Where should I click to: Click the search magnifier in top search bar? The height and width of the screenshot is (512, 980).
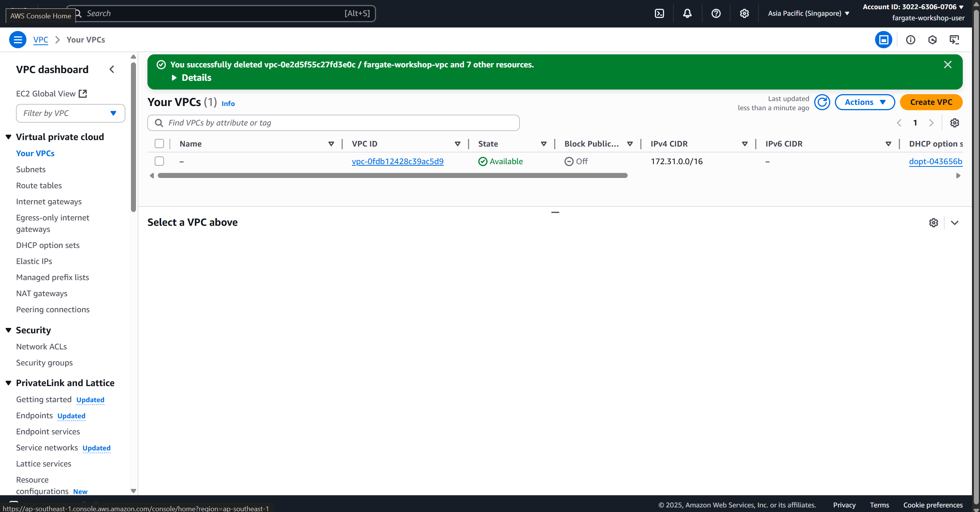(x=78, y=13)
